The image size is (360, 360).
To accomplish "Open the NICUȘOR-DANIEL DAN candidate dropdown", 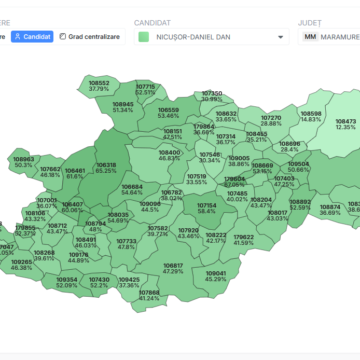I will coord(212,37).
